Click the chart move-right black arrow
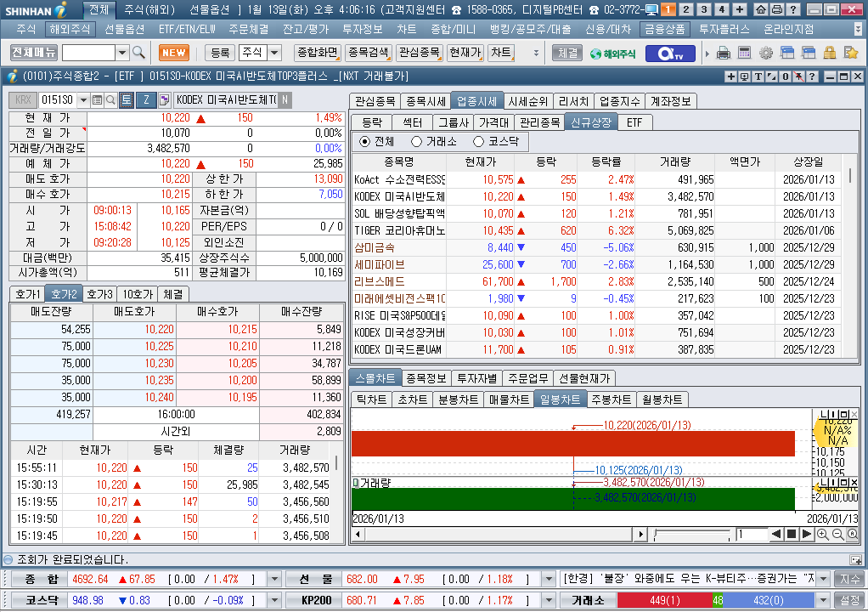Viewport: 868px width, 612px height. (x=807, y=535)
